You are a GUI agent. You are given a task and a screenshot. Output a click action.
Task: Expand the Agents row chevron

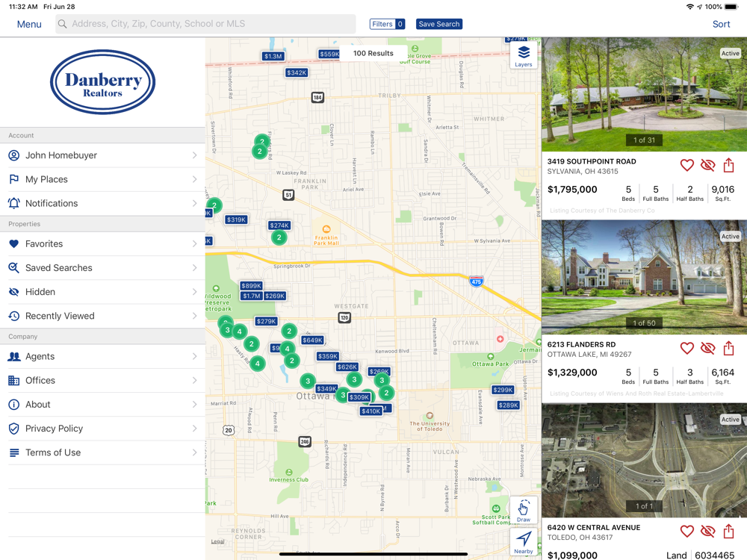tap(194, 356)
